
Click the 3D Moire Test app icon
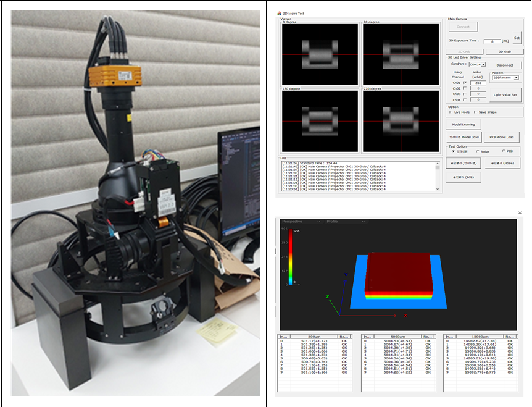(x=280, y=12)
